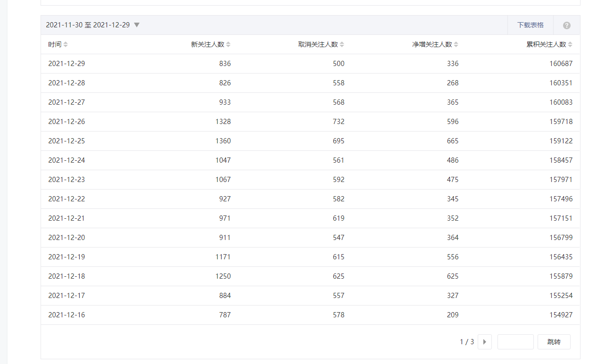Click cumulative followers value 159718
The height and width of the screenshot is (364, 597).
[561, 122]
